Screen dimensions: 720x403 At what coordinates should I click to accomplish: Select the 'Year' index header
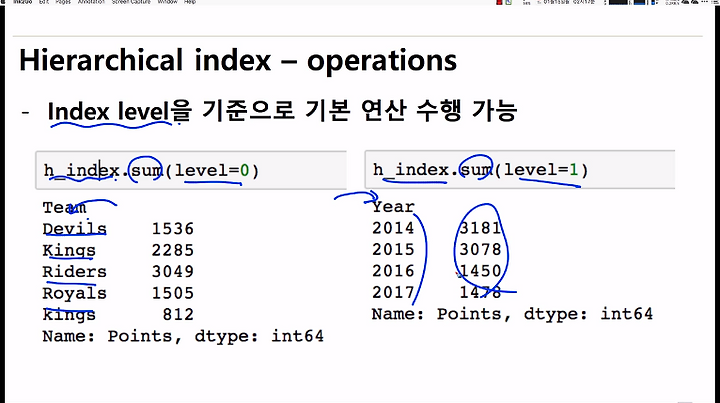coord(394,207)
